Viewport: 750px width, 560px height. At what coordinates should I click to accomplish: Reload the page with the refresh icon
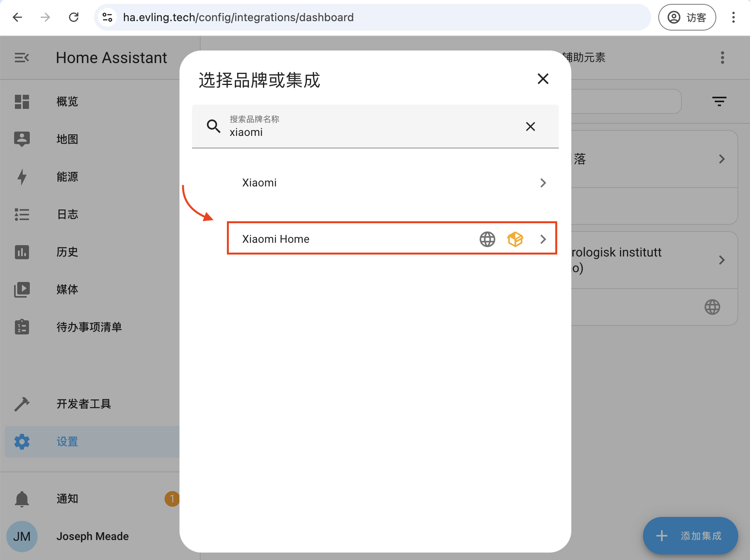pyautogui.click(x=74, y=17)
